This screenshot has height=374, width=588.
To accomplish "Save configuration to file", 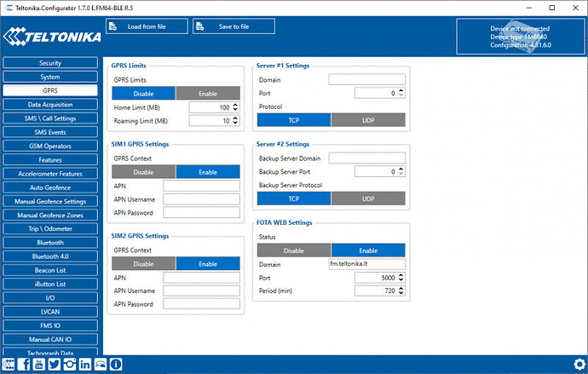I will coord(233,26).
